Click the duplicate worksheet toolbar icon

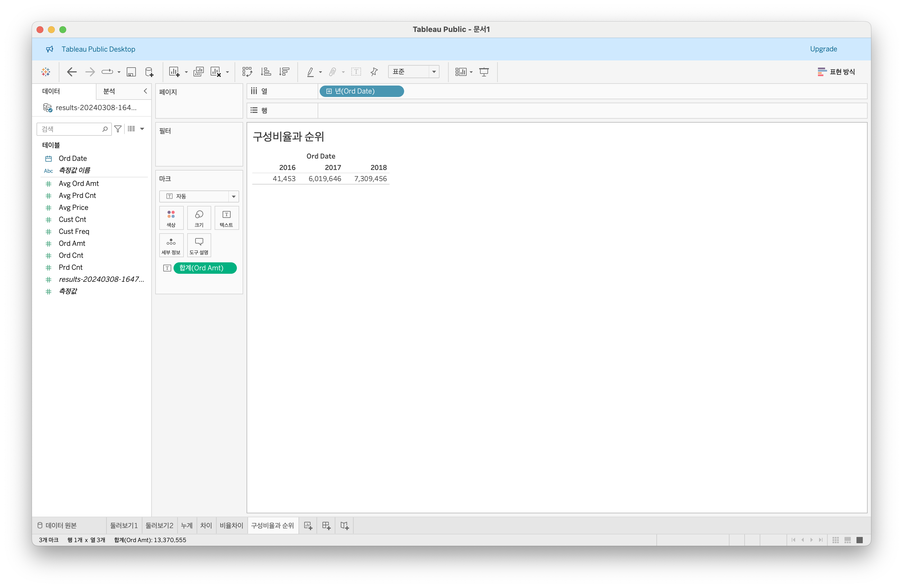198,72
